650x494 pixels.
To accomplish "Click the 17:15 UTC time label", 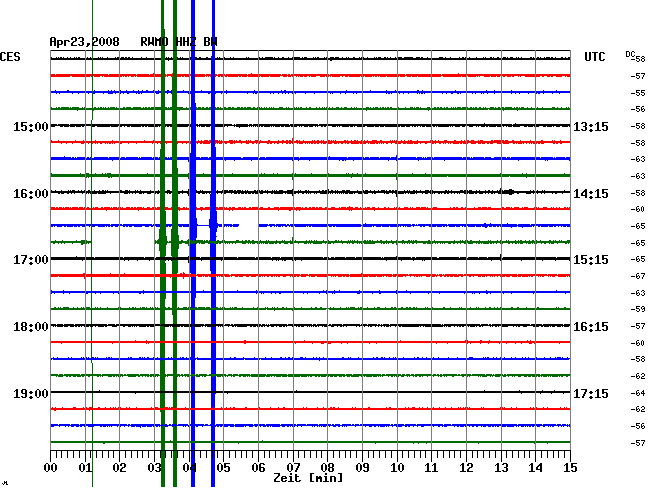I will pyautogui.click(x=591, y=393).
